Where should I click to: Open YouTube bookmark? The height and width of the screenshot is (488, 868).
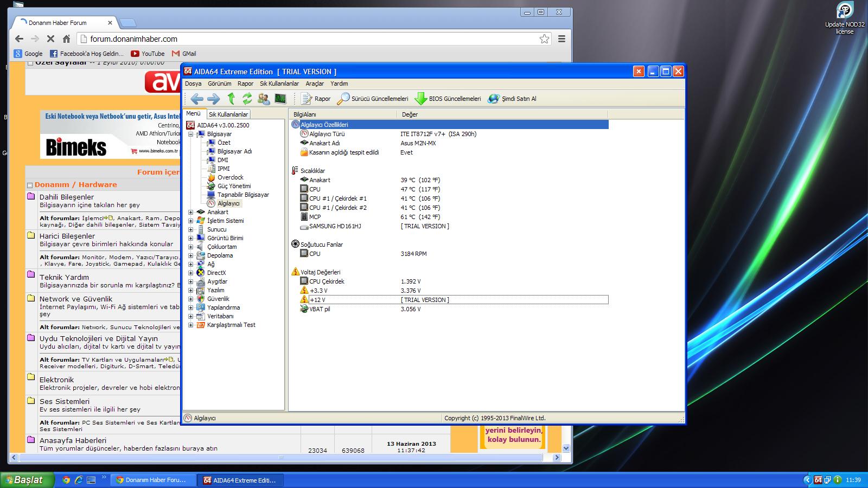coord(148,54)
